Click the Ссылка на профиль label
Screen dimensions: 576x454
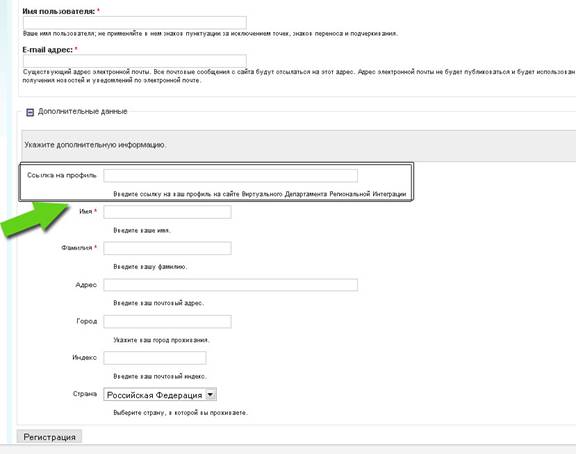pos(62,175)
